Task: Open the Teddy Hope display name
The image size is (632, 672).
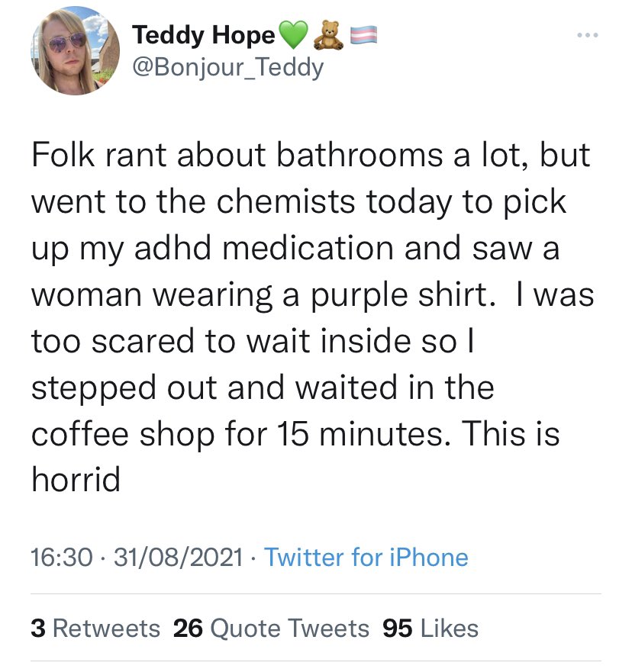Action: [203, 35]
